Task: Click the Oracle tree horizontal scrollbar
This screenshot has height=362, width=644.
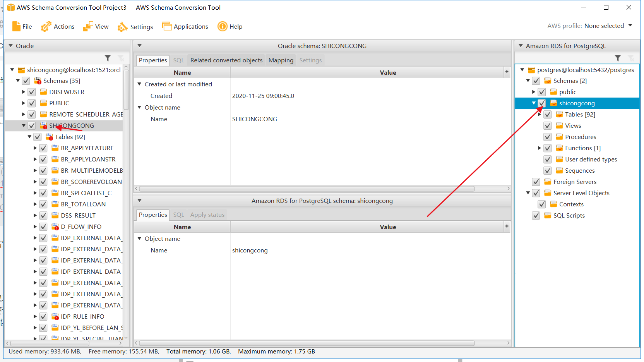Action: 50,343
